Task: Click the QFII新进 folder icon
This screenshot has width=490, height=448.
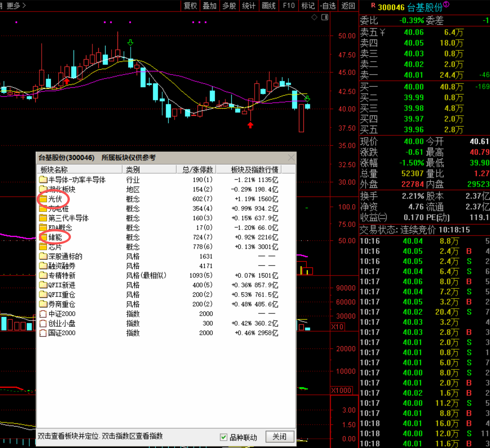Action: pos(43,285)
